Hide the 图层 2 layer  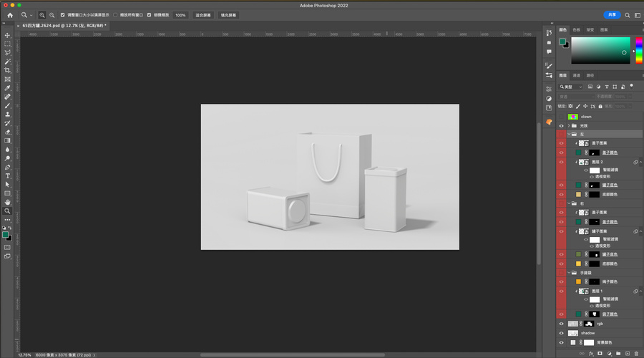pos(562,163)
